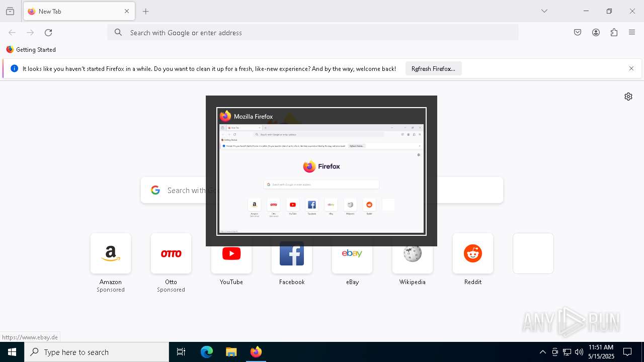
Task: Click the Google logo in search box
Action: (x=155, y=190)
